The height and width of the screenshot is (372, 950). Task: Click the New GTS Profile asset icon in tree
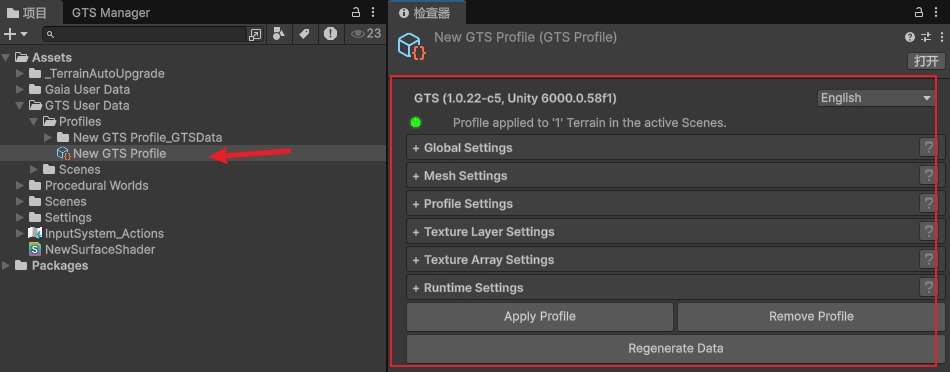[x=63, y=153]
